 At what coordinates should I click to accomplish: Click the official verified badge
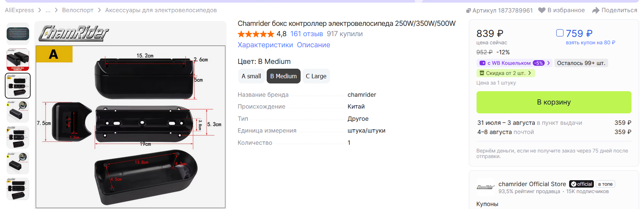point(581,184)
